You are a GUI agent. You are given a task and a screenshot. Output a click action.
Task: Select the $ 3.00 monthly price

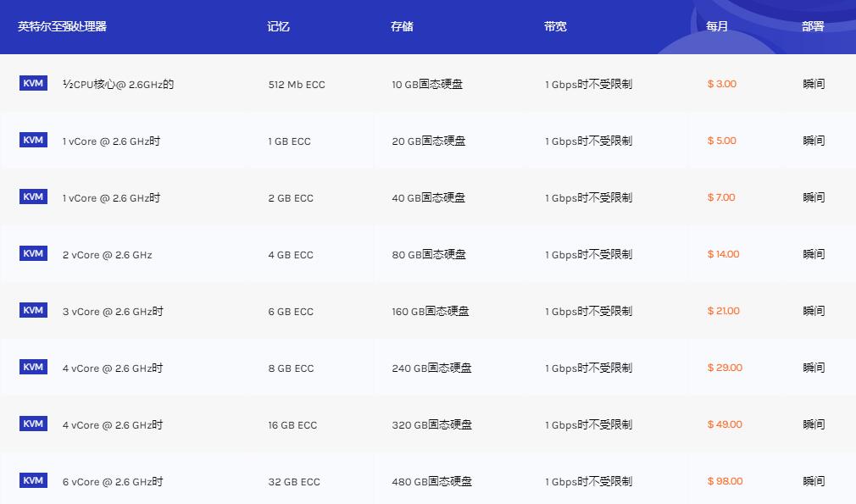[x=722, y=84]
